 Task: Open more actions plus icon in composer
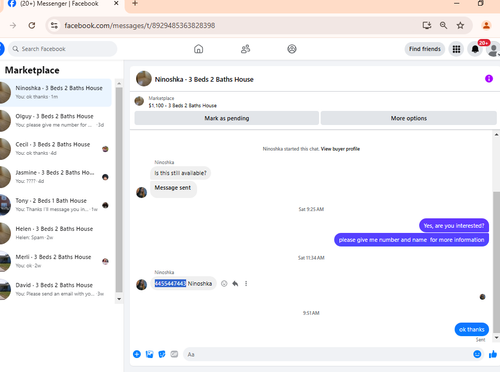pos(137,354)
